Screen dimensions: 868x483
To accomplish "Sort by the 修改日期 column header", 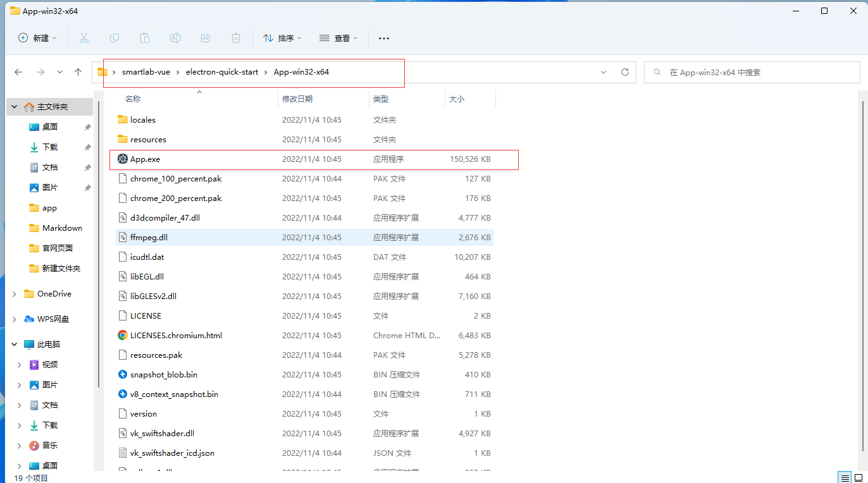I will coord(297,99).
